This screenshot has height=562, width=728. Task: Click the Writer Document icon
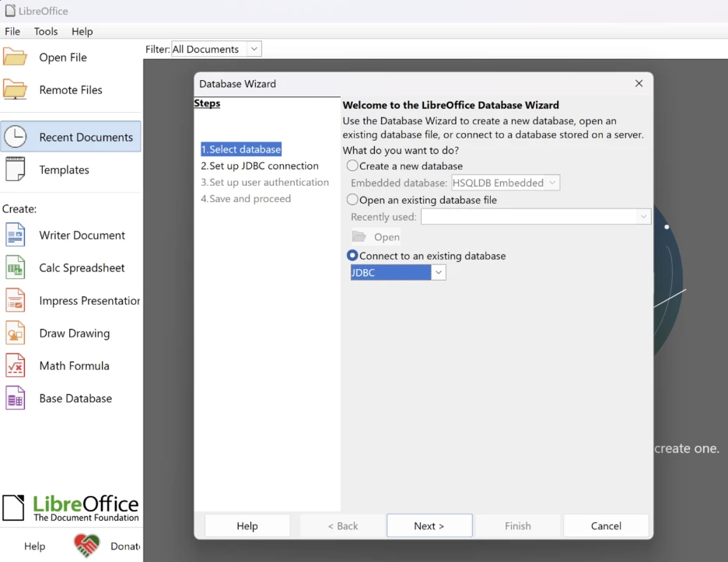pos(16,235)
